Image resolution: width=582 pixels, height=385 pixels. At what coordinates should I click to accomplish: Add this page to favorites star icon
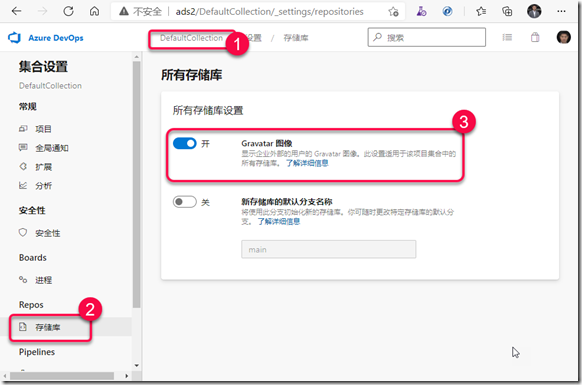(x=393, y=12)
